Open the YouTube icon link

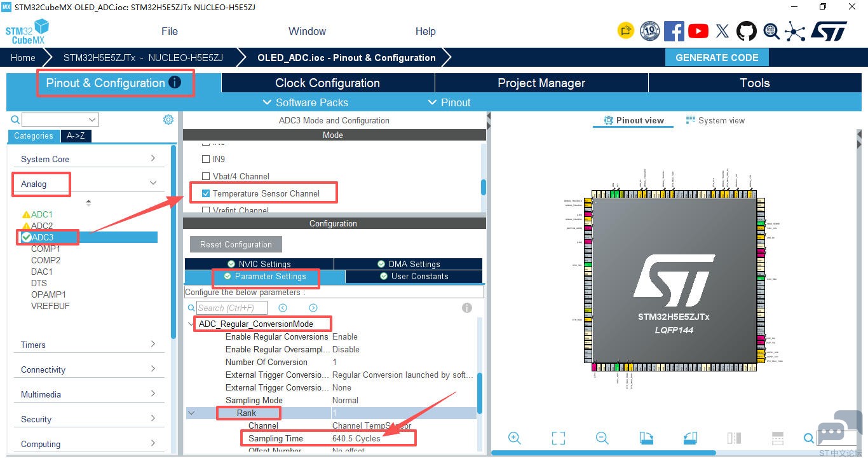[x=698, y=31]
